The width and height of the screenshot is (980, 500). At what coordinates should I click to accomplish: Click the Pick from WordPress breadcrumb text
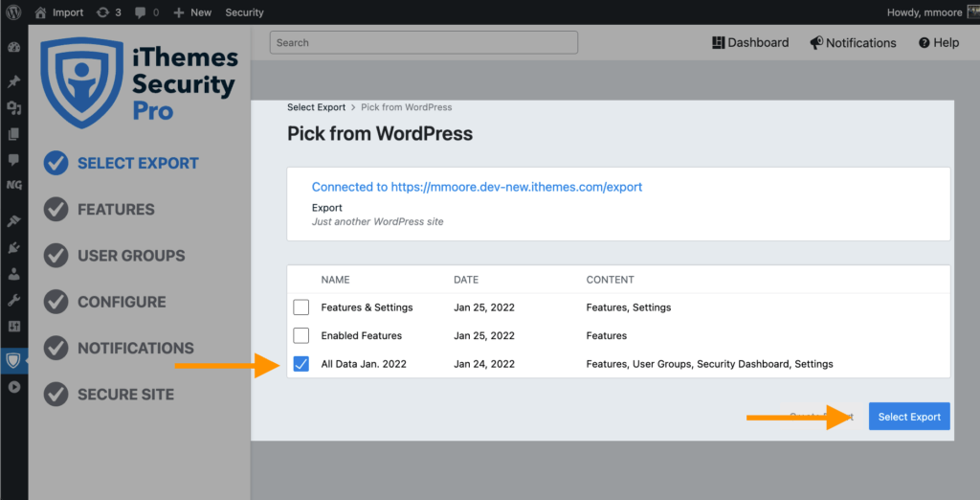pyautogui.click(x=406, y=107)
